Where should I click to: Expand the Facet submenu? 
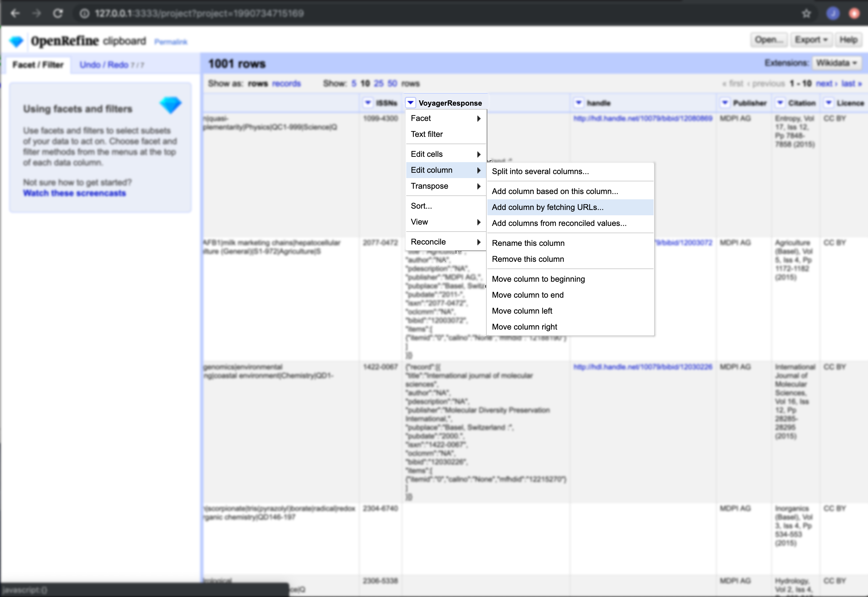click(x=446, y=118)
